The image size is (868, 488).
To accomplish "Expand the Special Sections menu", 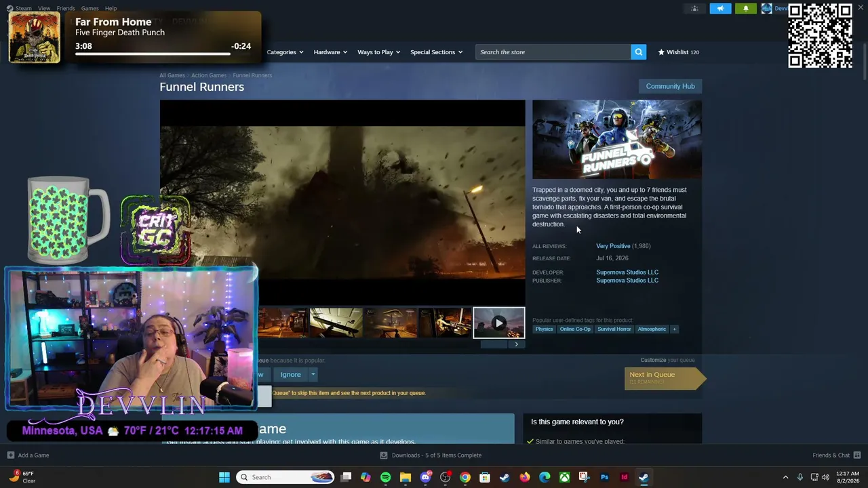I will pos(437,52).
